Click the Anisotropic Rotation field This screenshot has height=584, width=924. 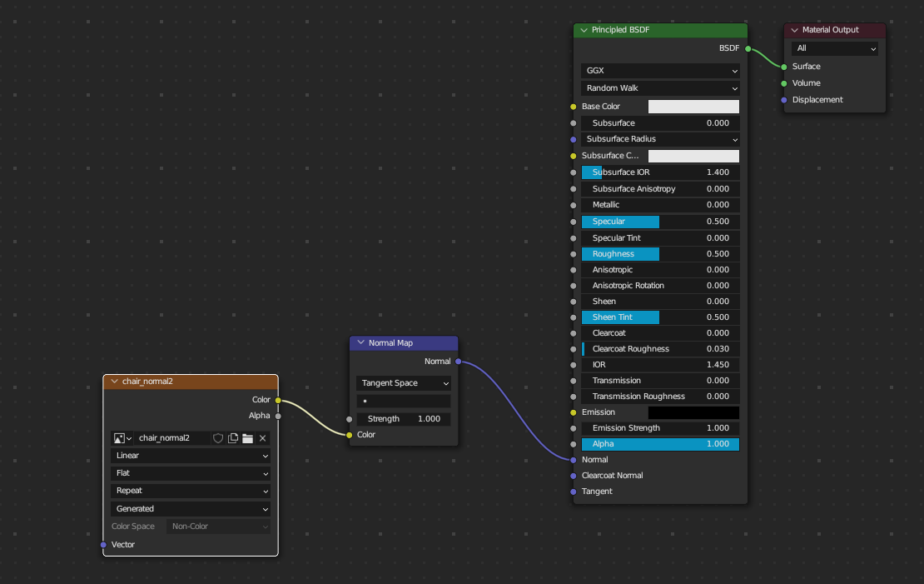point(660,286)
